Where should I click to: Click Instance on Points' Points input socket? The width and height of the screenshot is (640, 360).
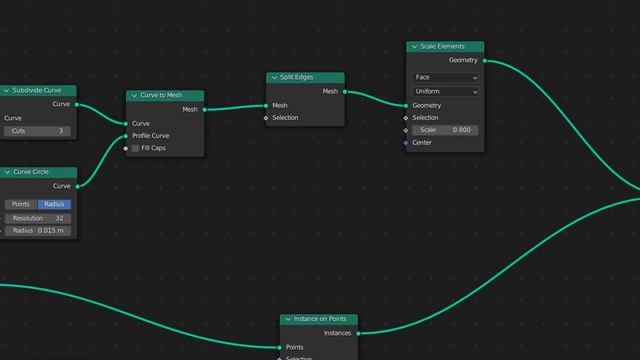(x=280, y=347)
